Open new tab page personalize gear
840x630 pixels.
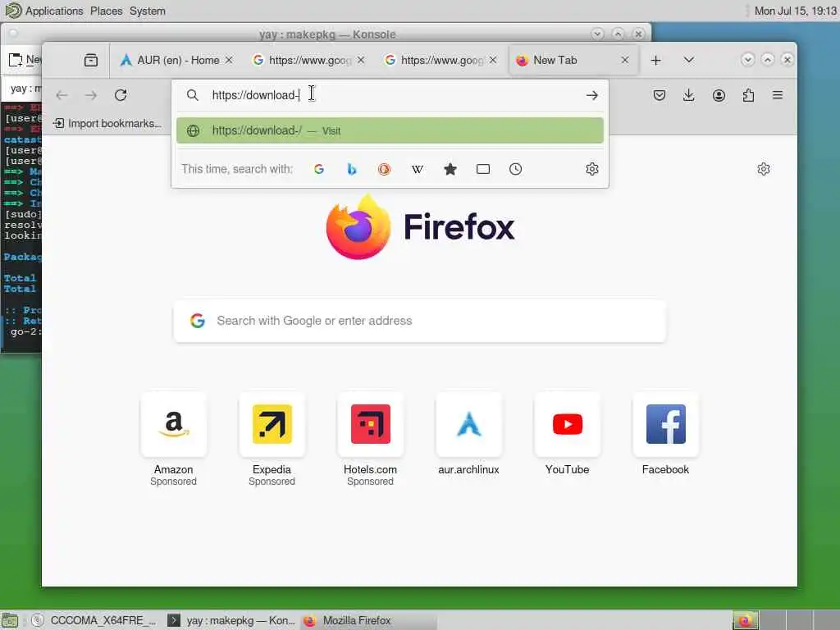764,169
